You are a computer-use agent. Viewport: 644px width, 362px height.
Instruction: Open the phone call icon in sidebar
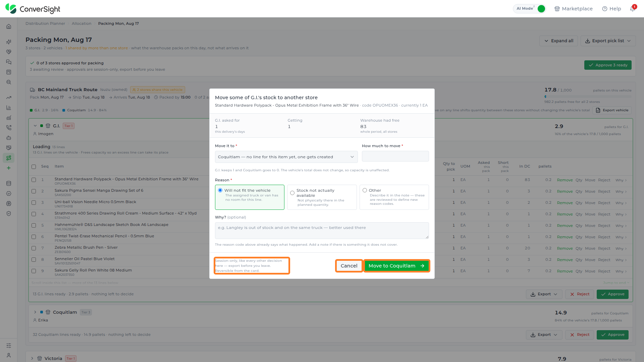9,128
